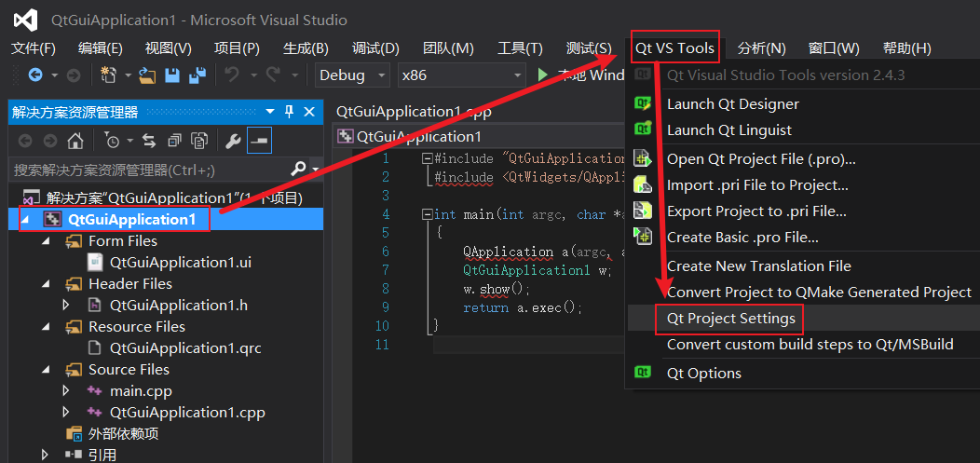Click the Sync with Active Document icon
This screenshot has width=980, height=463.
(149, 141)
